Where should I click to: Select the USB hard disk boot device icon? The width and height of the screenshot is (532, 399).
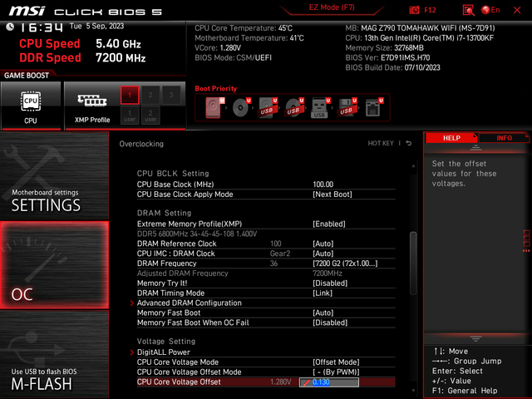(268, 107)
